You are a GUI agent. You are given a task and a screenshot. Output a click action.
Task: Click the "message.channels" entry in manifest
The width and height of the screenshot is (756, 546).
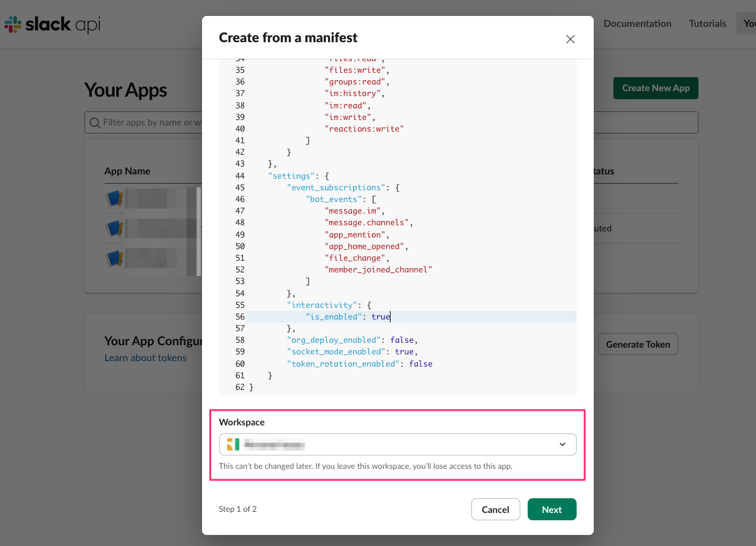tap(369, 222)
